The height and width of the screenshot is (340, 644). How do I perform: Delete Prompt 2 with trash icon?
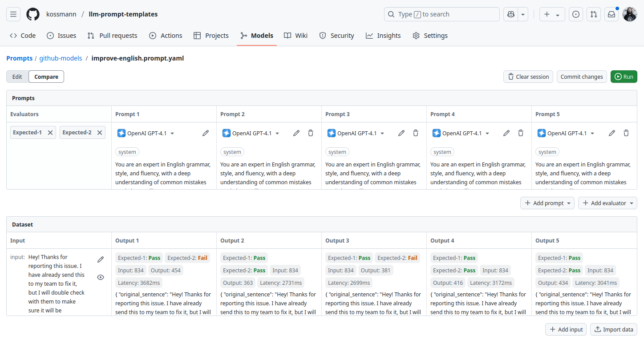(x=311, y=133)
